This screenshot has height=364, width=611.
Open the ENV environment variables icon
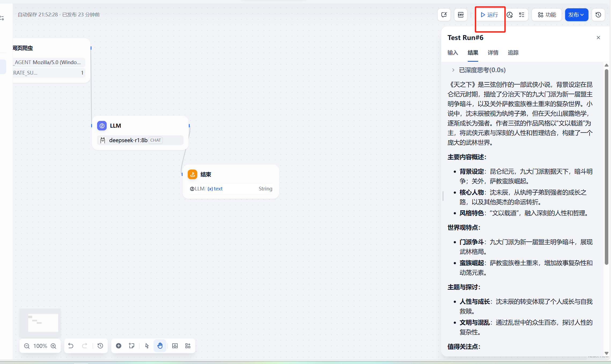461,15
